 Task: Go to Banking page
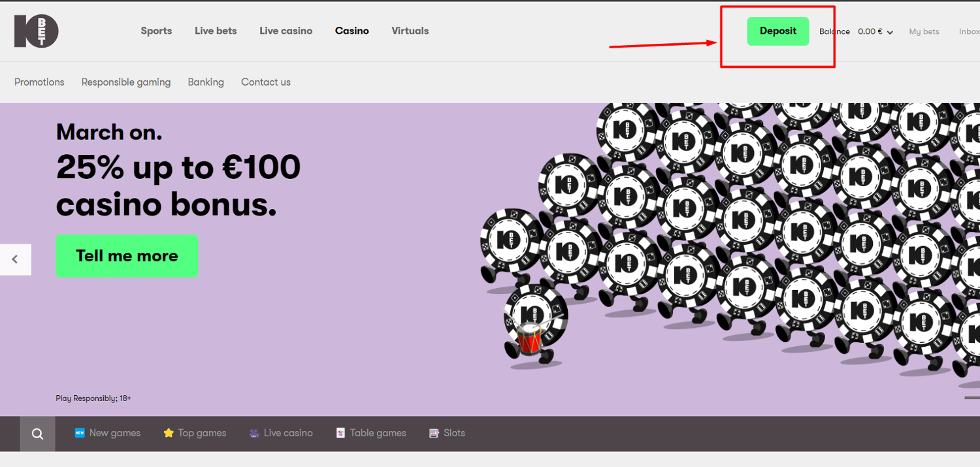coord(206,82)
